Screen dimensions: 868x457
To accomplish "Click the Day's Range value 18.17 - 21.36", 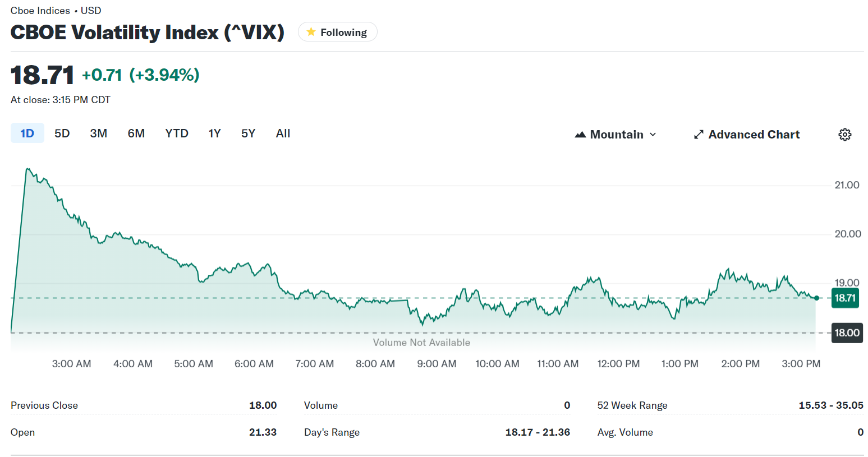I will (x=538, y=432).
